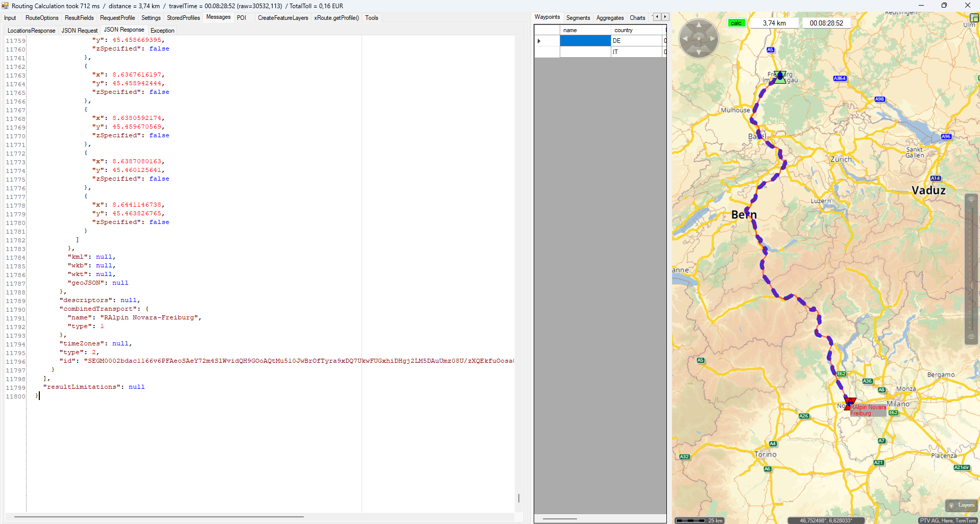Pan the map up with navigation compass
Viewport: 980px width, 524px height.
699,25
